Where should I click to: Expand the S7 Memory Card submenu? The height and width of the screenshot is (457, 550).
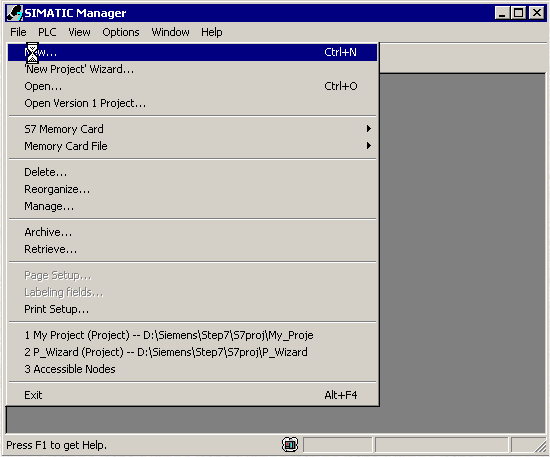192,129
